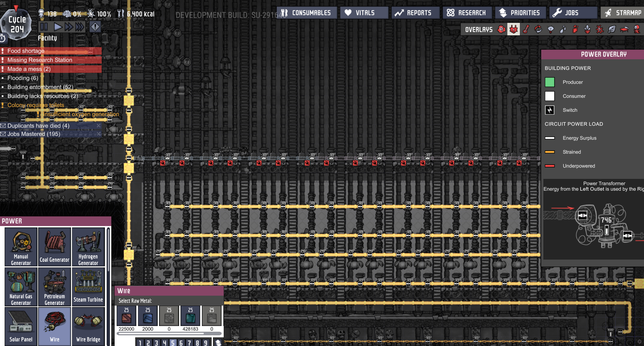Select the Solar Panel building
Image resolution: width=644 pixels, height=346 pixels.
[x=21, y=326]
